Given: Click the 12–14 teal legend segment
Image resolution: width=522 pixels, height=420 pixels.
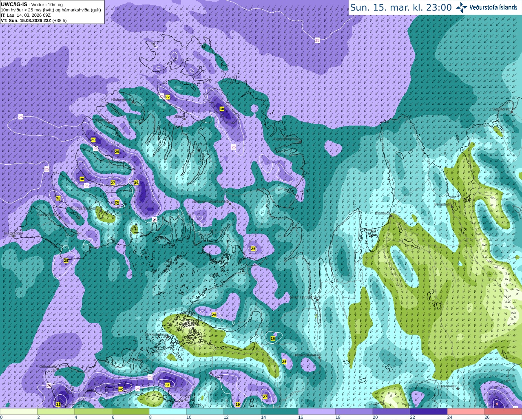Looking at the screenshot, I should (x=243, y=411).
